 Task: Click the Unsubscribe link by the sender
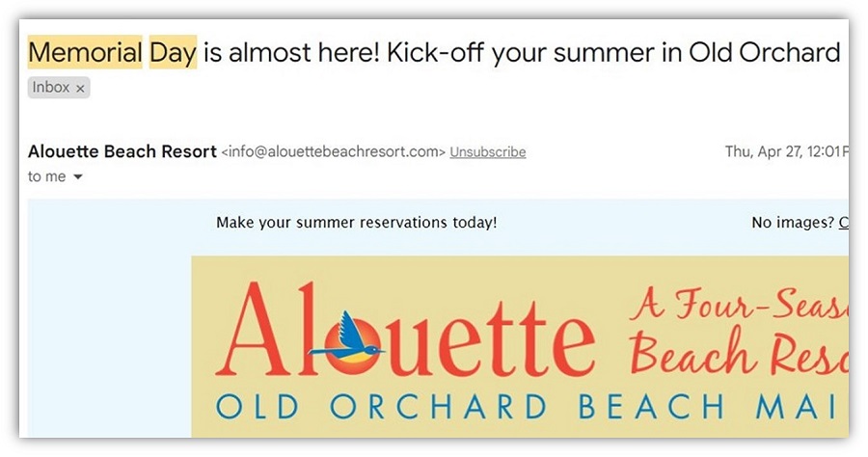pyautogui.click(x=488, y=152)
